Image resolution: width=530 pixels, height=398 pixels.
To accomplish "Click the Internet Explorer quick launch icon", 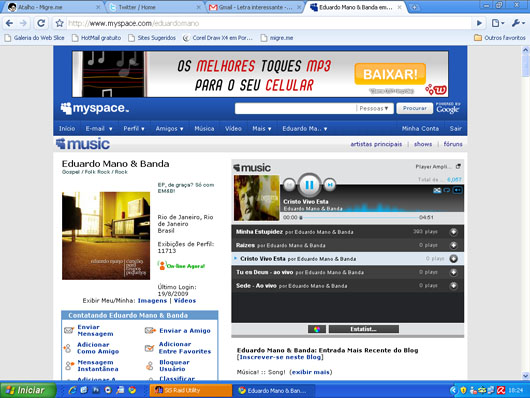I will point(72,390).
